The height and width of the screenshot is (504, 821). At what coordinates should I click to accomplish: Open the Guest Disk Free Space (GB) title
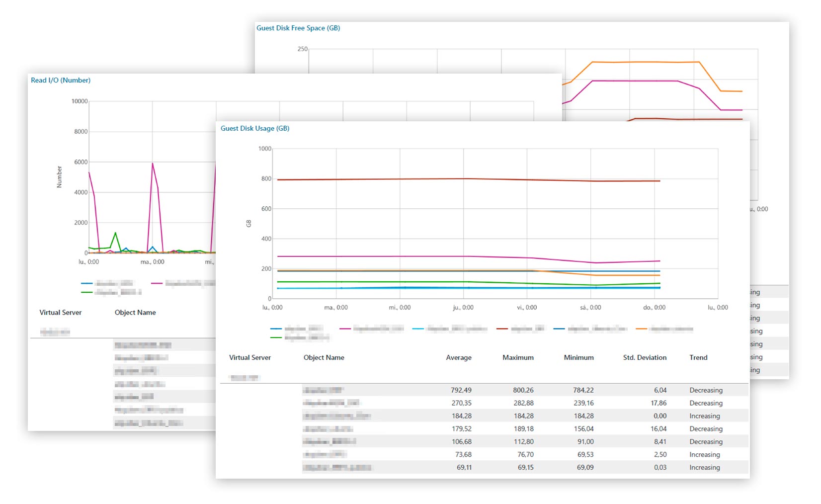(298, 28)
